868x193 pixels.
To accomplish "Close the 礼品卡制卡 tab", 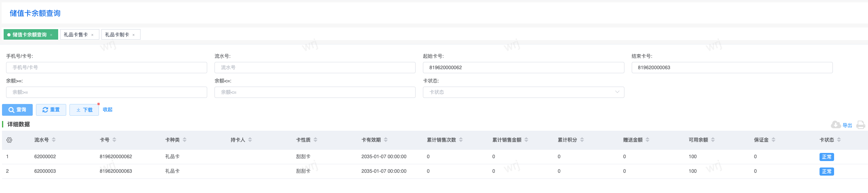I will [134, 35].
